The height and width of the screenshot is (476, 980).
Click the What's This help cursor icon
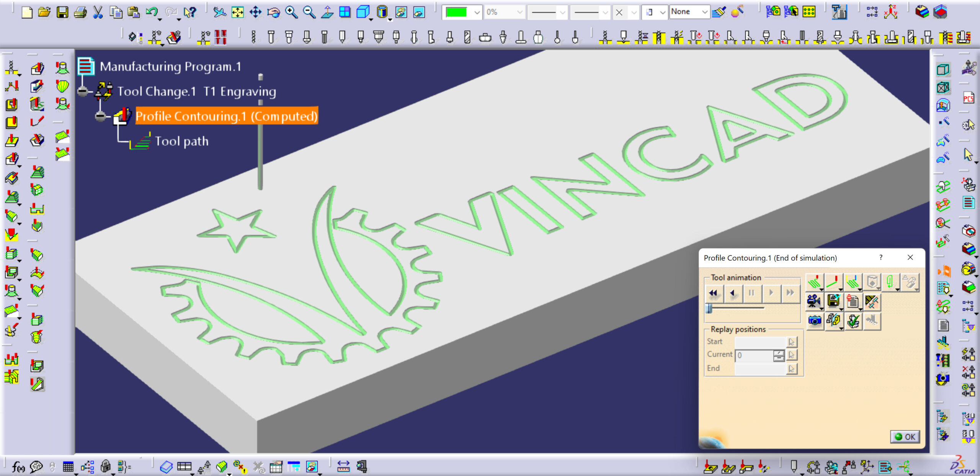(189, 12)
